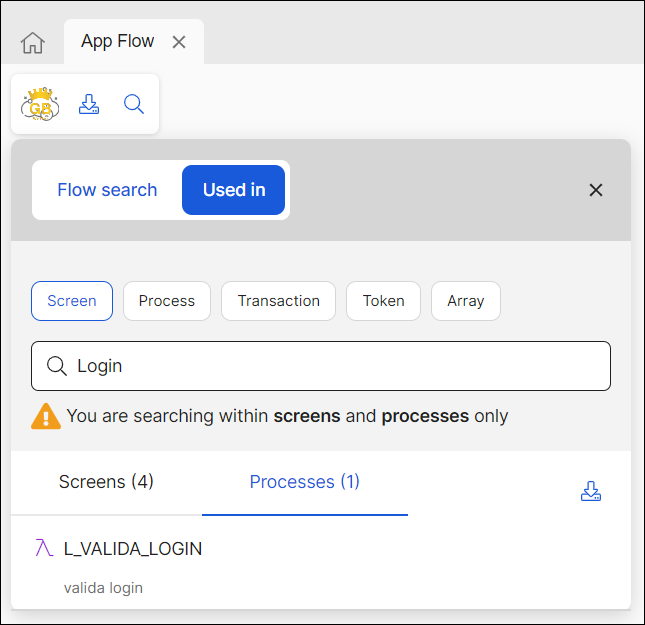
Task: Click the search field containing Login
Action: [330, 366]
